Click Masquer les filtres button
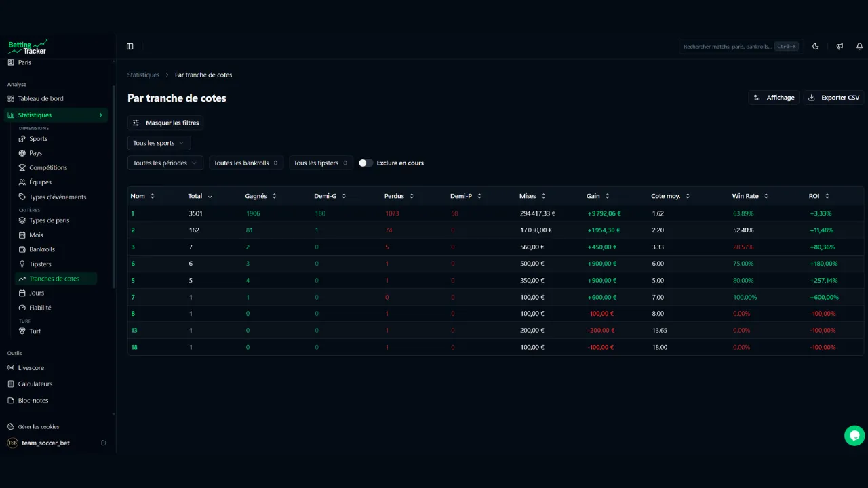Viewport: 868px width, 488px height. pyautogui.click(x=165, y=123)
